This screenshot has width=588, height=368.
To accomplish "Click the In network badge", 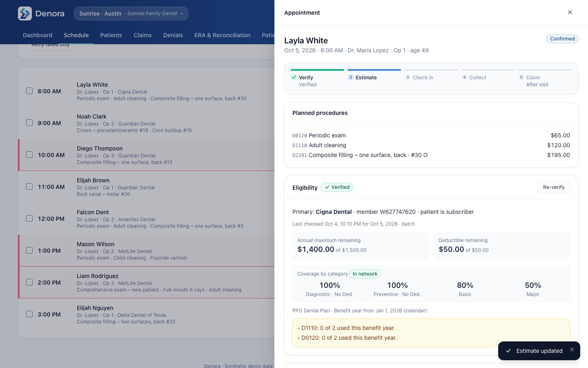I will coord(365,274).
